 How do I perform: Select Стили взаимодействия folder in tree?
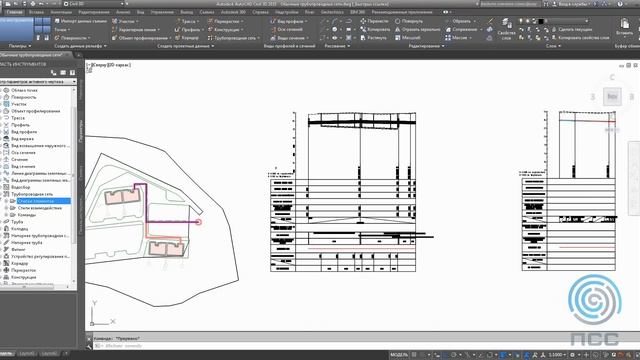click(40, 208)
